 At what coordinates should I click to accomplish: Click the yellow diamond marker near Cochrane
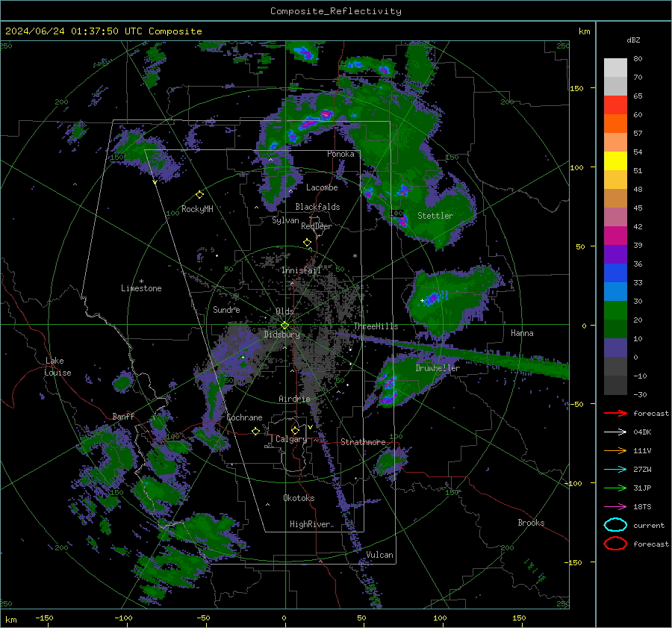pyautogui.click(x=255, y=431)
